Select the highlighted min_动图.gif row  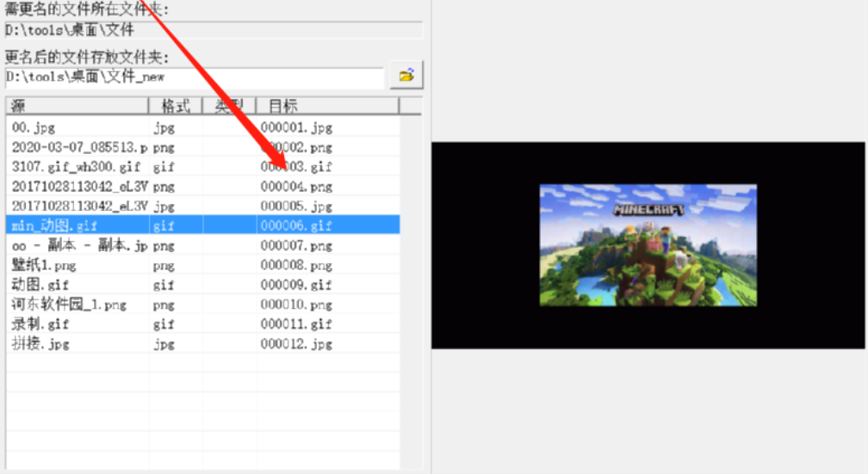point(202,225)
